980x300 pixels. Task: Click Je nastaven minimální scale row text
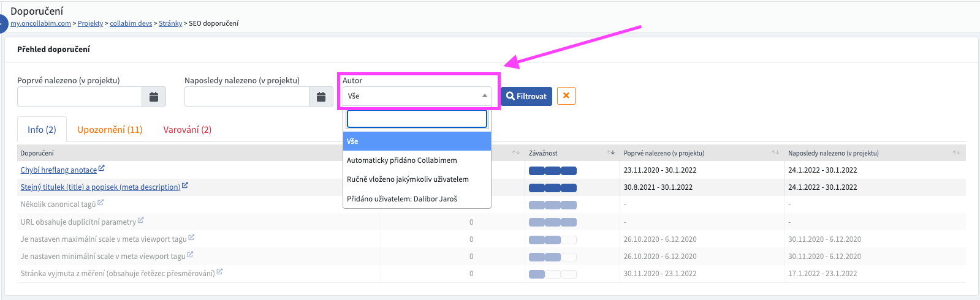[103, 257]
